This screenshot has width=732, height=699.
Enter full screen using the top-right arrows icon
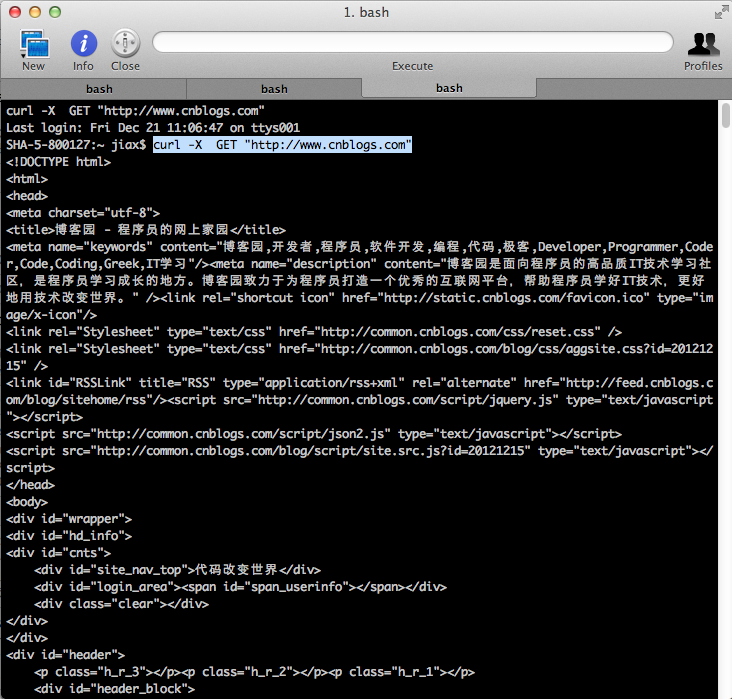point(721,12)
